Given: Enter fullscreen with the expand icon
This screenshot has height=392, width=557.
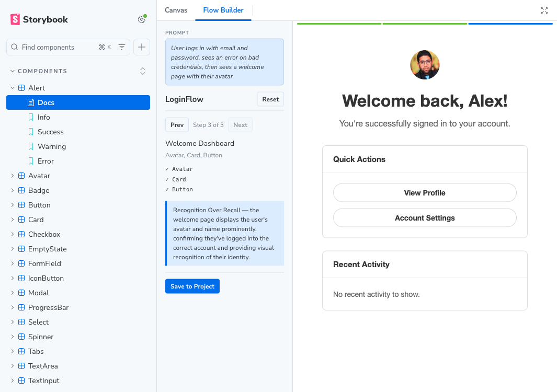Looking at the screenshot, I should pyautogui.click(x=544, y=10).
